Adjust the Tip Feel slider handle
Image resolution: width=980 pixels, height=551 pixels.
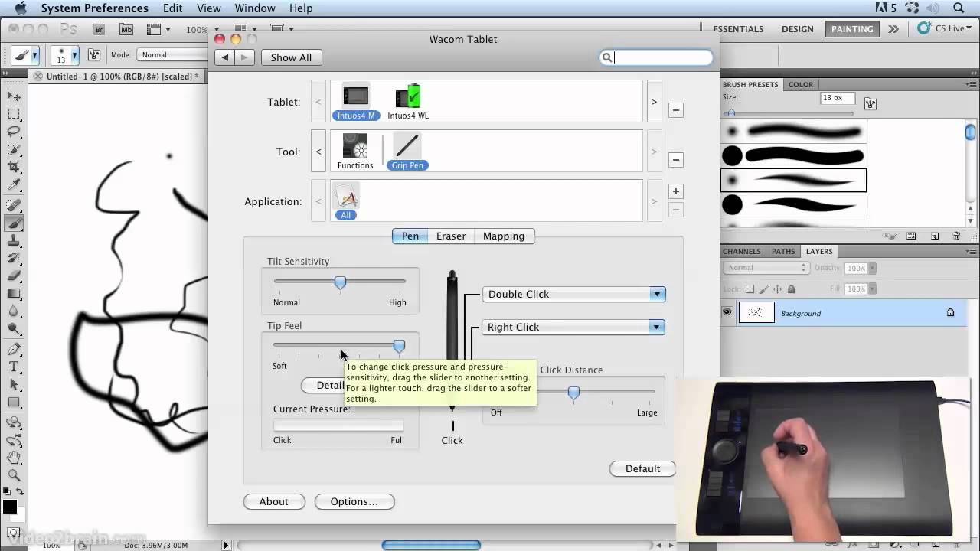tap(399, 346)
